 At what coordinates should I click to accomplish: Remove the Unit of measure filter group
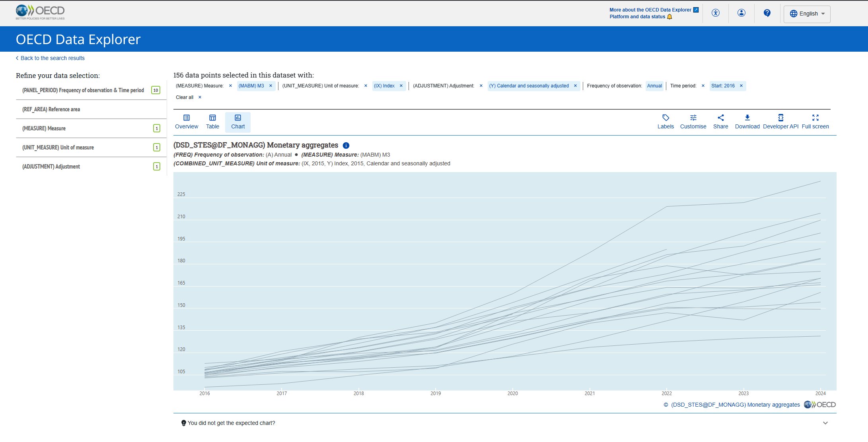[366, 86]
